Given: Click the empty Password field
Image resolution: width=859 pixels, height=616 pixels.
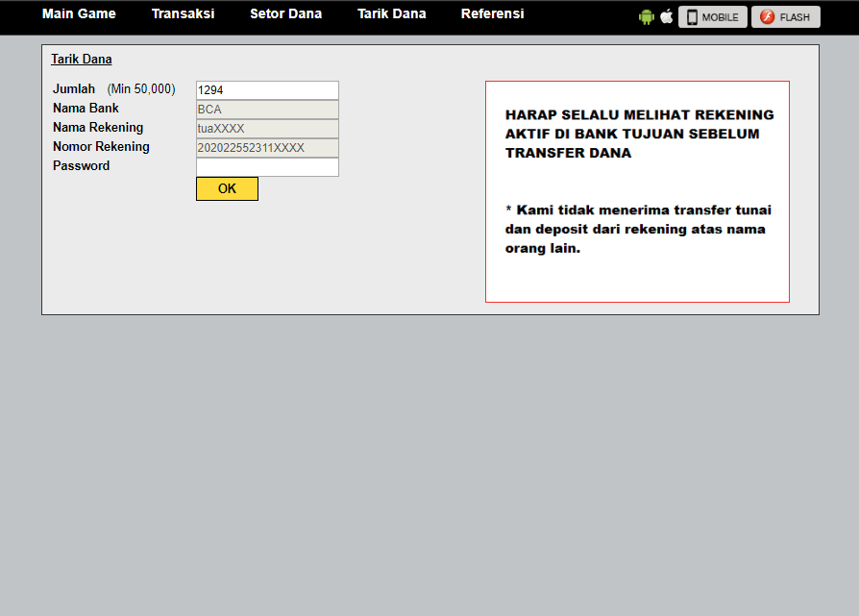Looking at the screenshot, I should pos(267,167).
